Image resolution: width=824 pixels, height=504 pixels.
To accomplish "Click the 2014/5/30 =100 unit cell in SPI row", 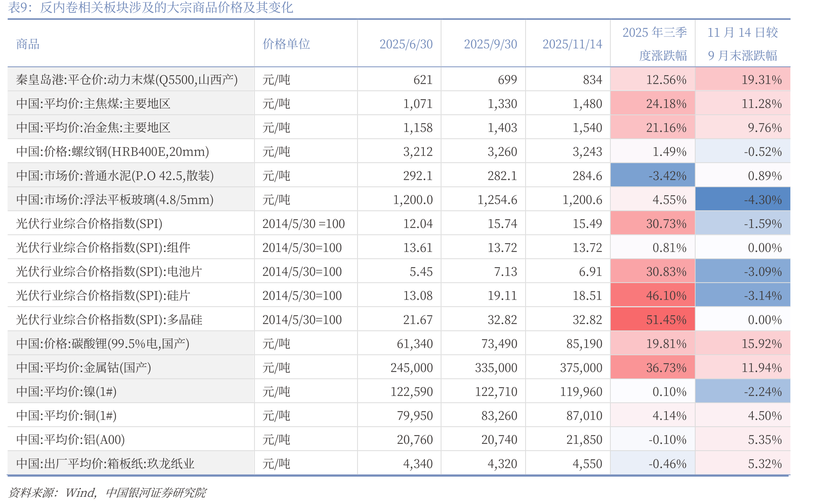I will (303, 224).
